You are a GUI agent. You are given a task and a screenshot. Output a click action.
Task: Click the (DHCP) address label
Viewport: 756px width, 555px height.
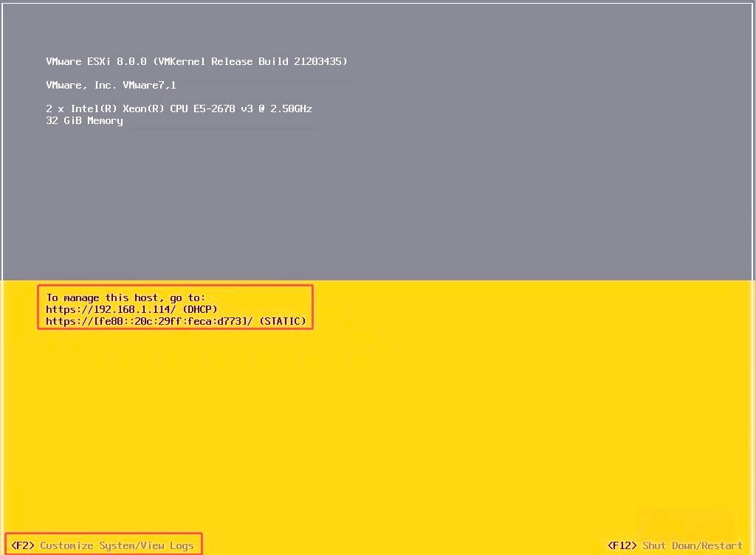[200, 310]
